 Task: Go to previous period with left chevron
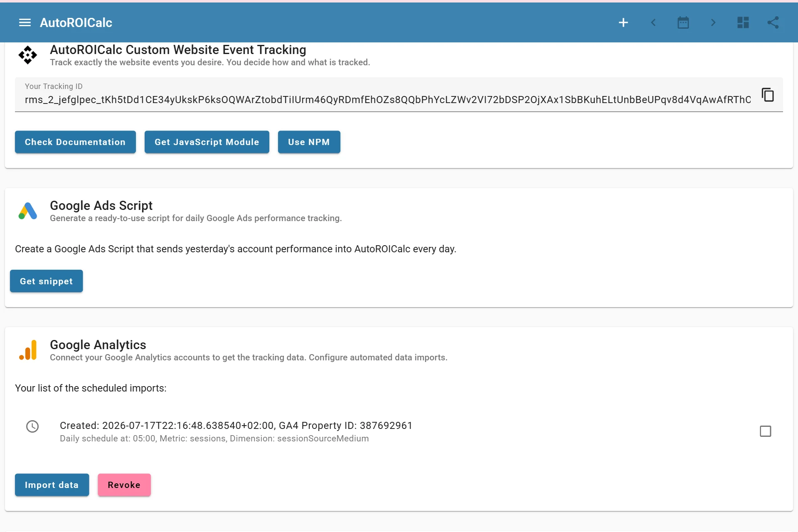click(x=653, y=22)
